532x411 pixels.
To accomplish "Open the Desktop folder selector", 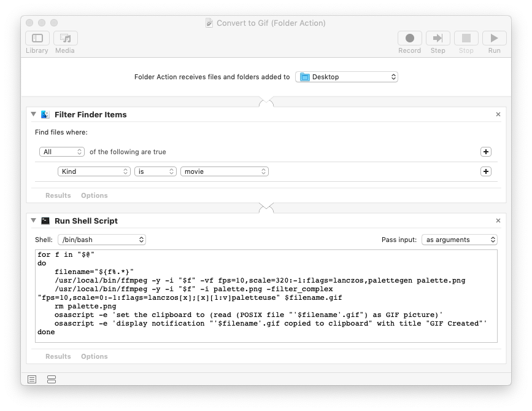I will coord(346,77).
